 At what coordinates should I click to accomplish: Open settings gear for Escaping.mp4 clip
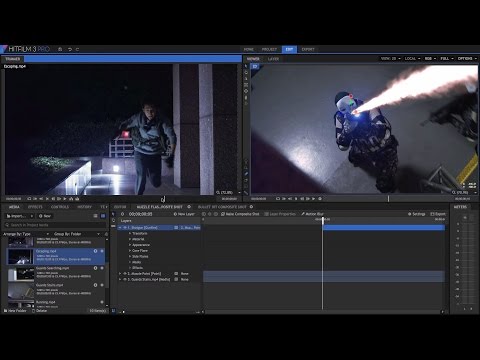[102, 251]
